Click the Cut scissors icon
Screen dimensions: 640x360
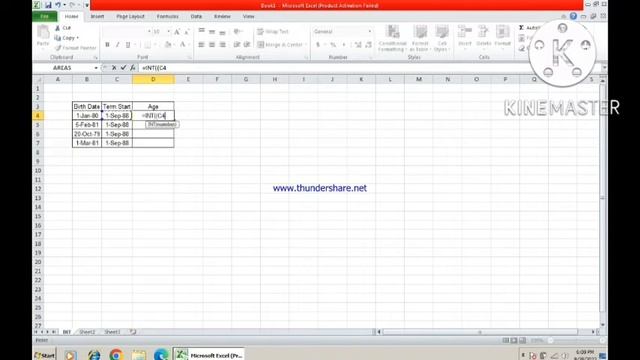[58, 28]
